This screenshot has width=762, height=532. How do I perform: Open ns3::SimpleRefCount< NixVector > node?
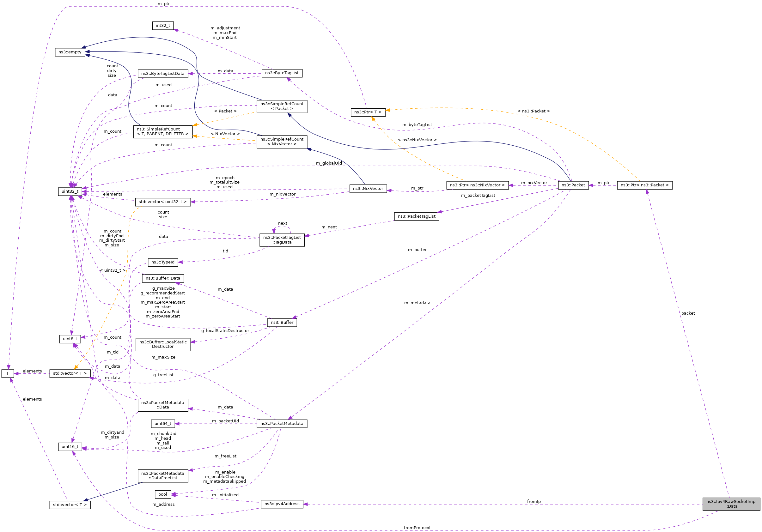click(x=282, y=142)
